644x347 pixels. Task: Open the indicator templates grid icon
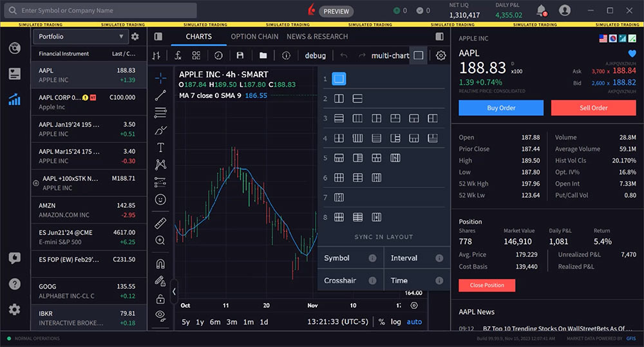coord(196,55)
